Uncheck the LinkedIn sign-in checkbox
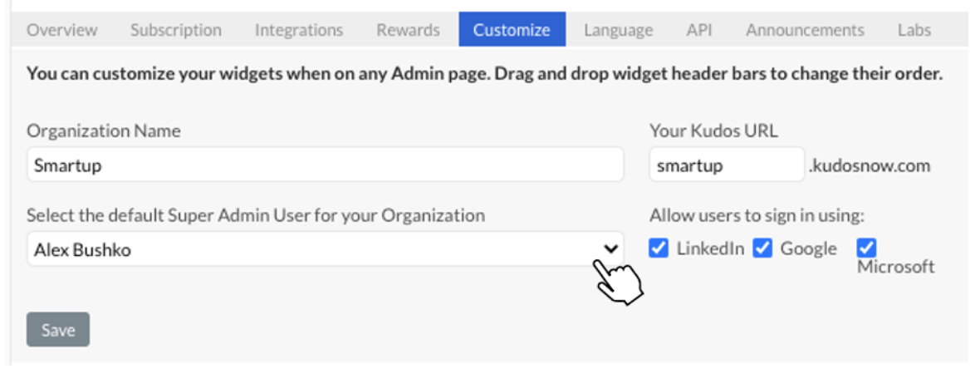Viewport: 980px width, 374px height. [x=659, y=249]
